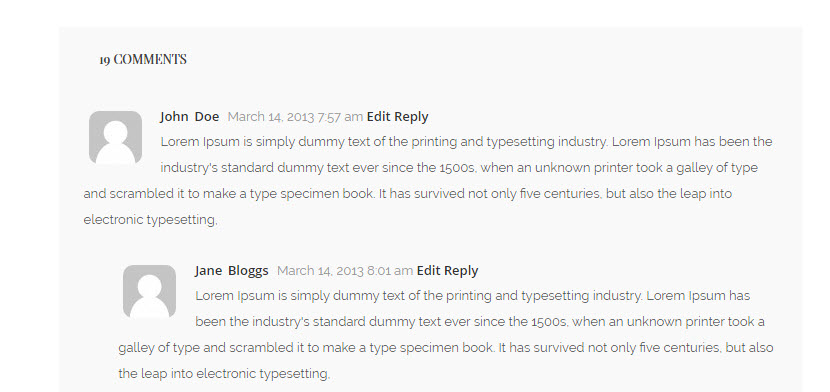The image size is (830, 392).
Task: Click John Doe's gray avatar image
Action: [x=115, y=138]
